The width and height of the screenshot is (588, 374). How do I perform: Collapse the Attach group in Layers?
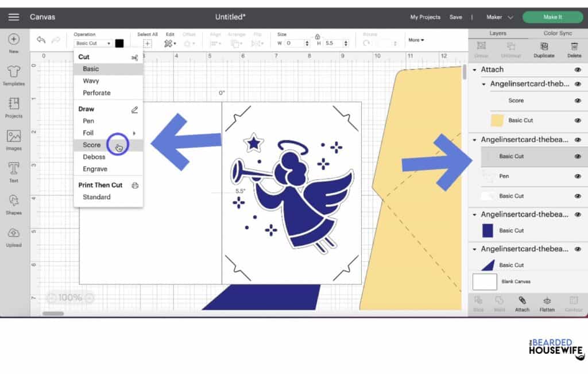474,69
